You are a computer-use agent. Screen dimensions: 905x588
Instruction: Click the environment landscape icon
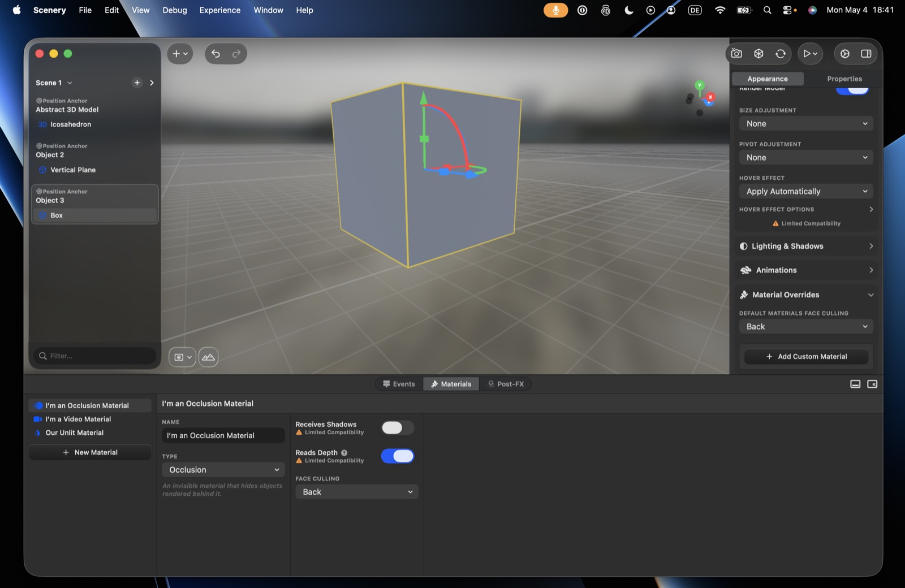tap(208, 357)
